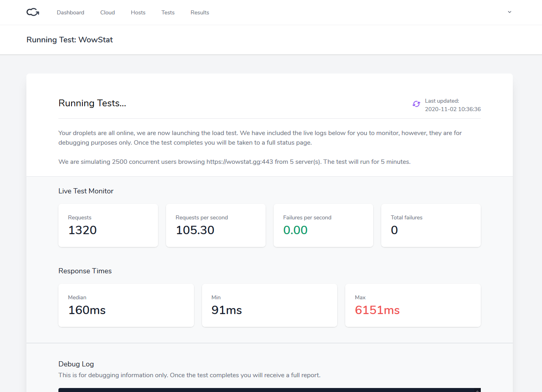Open the Tests nav item
542x392 pixels.
tap(168, 12)
